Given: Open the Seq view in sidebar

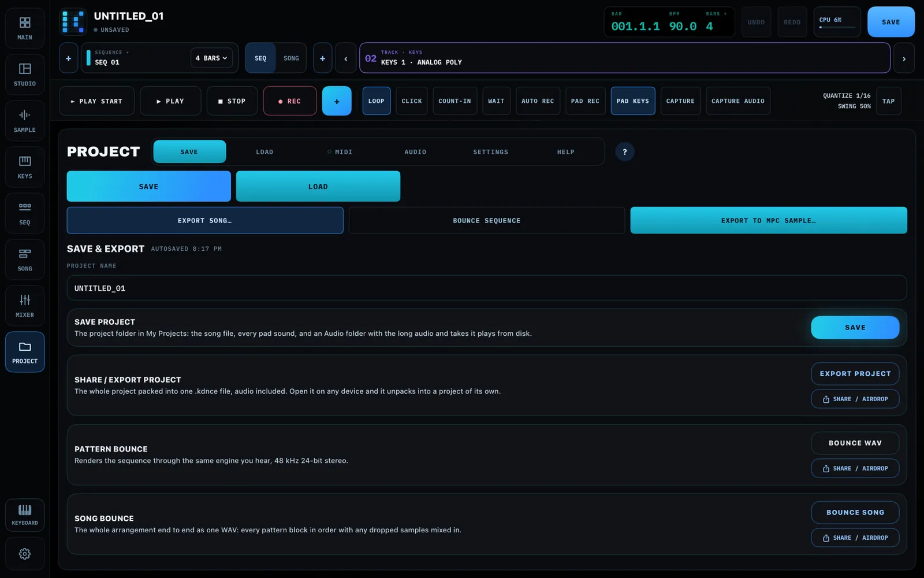Looking at the screenshot, I should (x=25, y=213).
